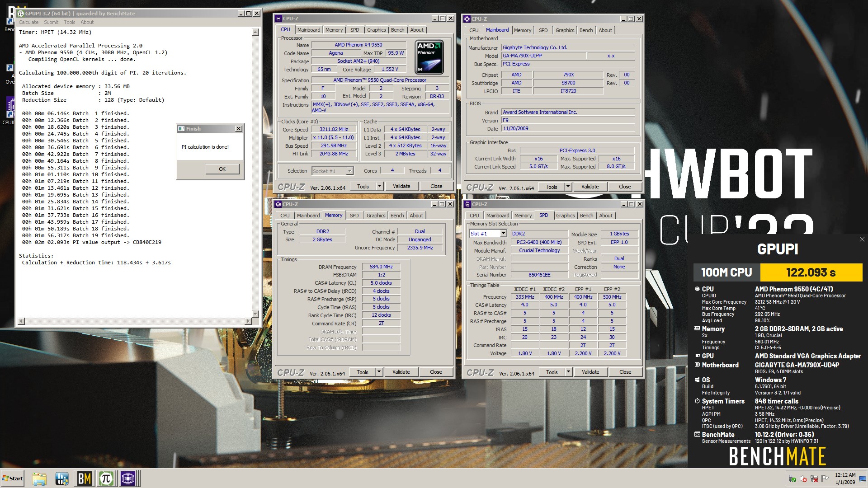Click the AMD Phenom processor logo
This screenshot has width=868, height=488.
pos(429,57)
